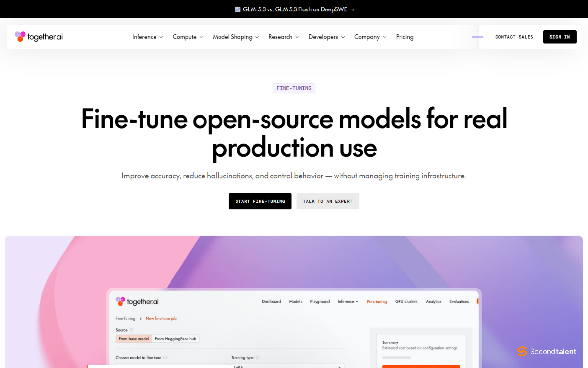Expand the Model Shaping dropdown menu

click(236, 37)
